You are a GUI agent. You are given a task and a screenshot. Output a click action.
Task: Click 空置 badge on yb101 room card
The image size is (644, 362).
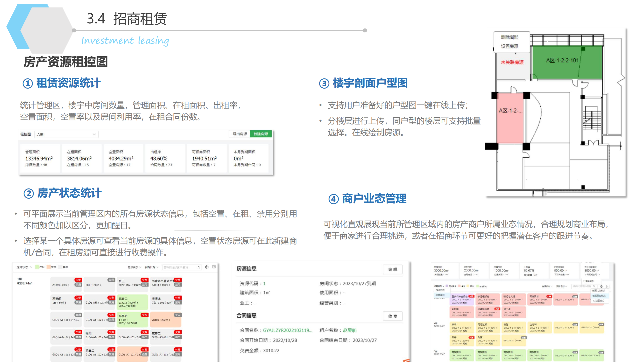[177, 315]
